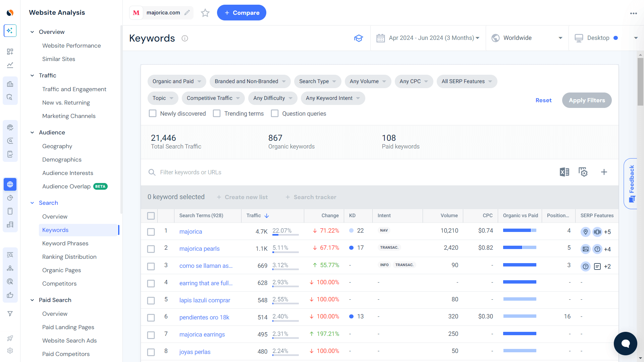Open Website Performance in sidebar
Screen dimensions: 644x362
(x=71, y=46)
